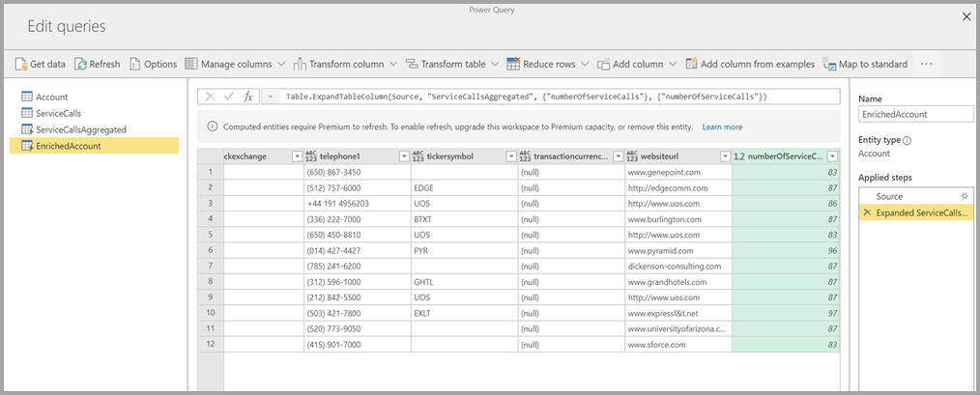Expand the Transform table dropdown
The width and height of the screenshot is (980, 395).
(x=496, y=64)
